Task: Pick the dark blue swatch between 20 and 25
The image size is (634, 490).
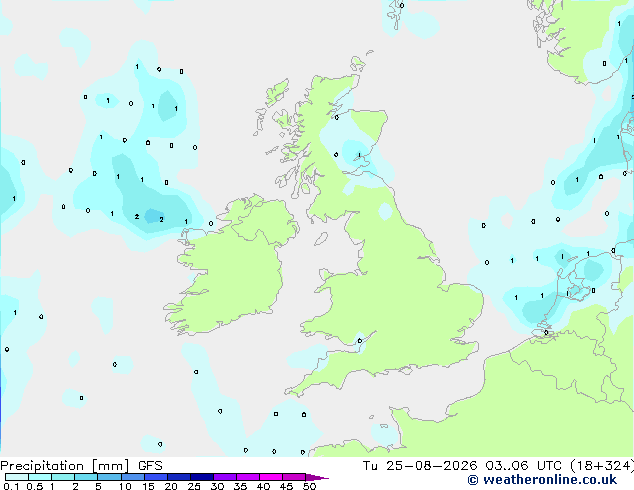Action: tap(179, 477)
